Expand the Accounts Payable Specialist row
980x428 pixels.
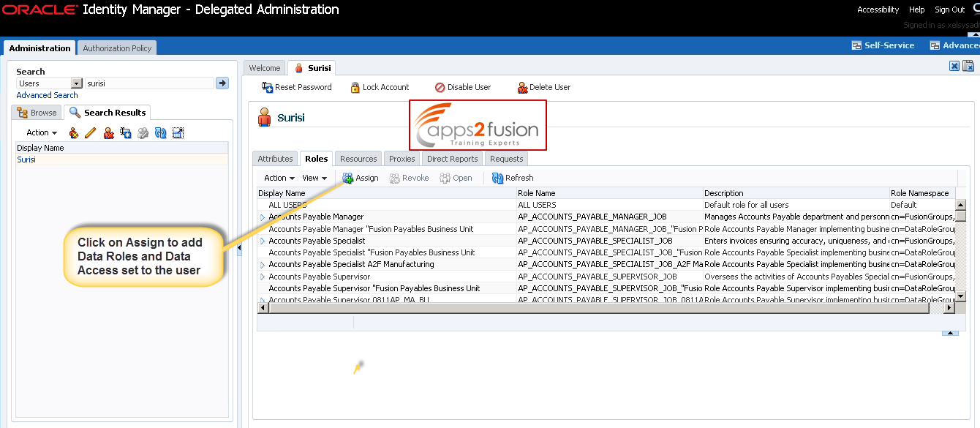click(263, 241)
